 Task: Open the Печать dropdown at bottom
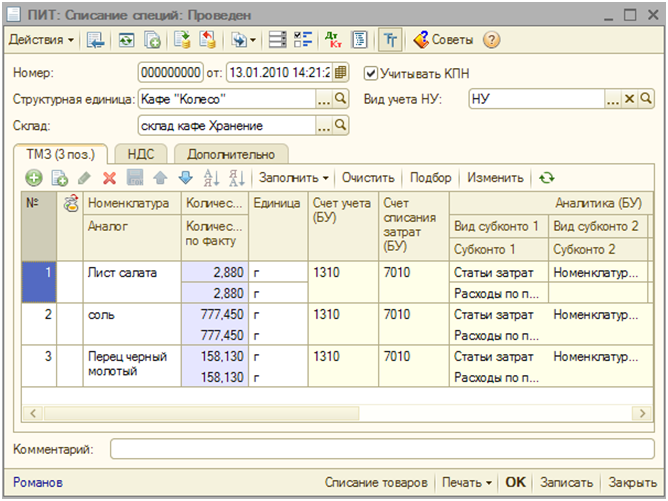point(468,482)
